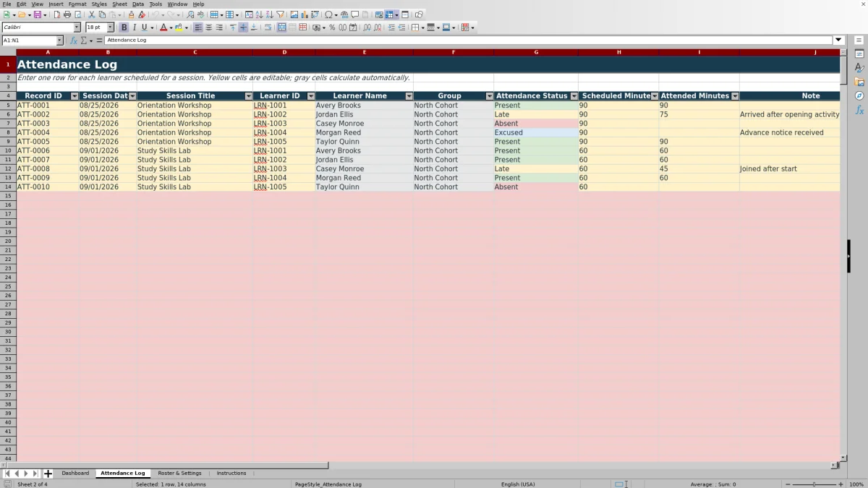Click the Clear Direct Formatting icon
Image resolution: width=868 pixels, height=488 pixels.
(142, 14)
